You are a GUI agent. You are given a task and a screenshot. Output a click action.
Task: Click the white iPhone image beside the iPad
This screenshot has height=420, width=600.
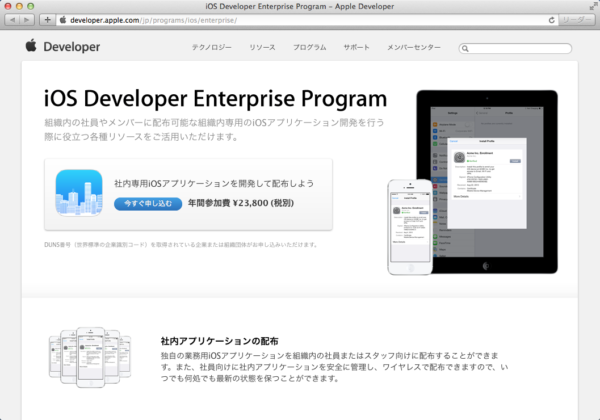point(410,227)
